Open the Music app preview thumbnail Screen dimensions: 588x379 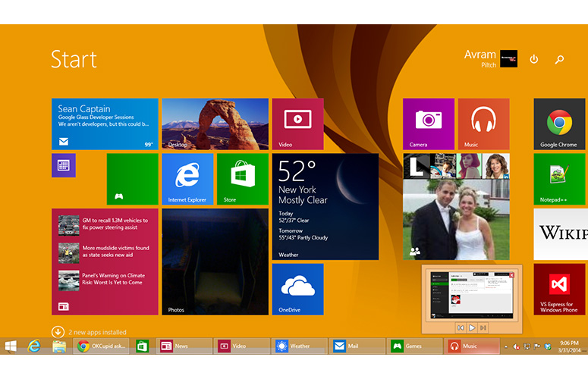coord(472,295)
